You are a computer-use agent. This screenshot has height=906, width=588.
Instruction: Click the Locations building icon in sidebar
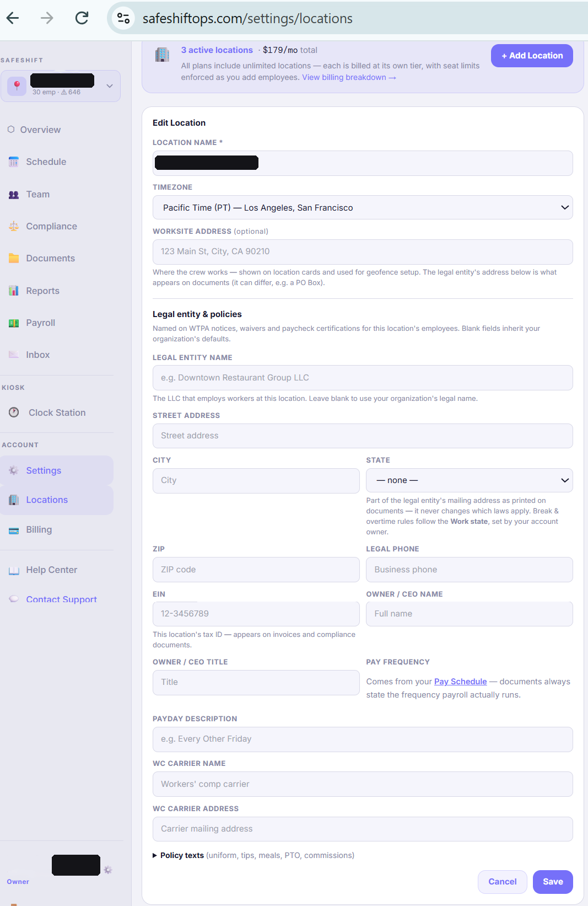click(x=14, y=500)
